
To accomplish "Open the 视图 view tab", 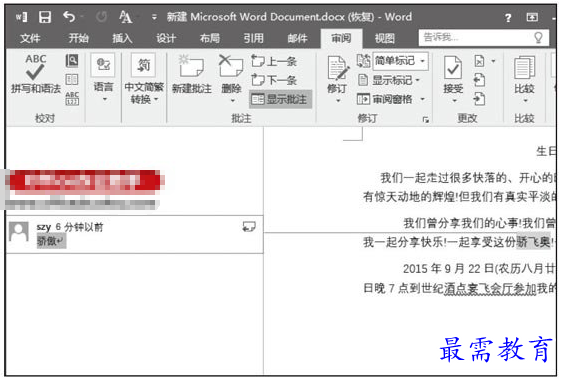I will [385, 38].
